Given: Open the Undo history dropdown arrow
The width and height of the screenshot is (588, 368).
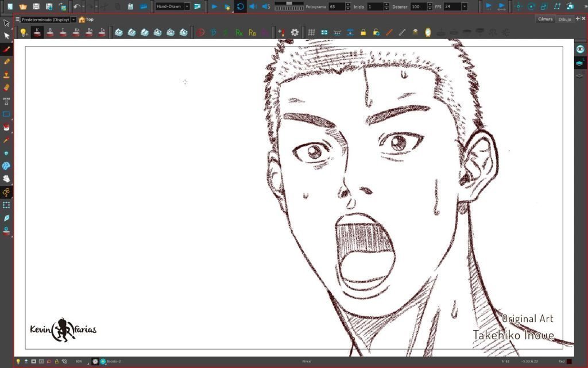Looking at the screenshot, I should pyautogui.click(x=83, y=6).
